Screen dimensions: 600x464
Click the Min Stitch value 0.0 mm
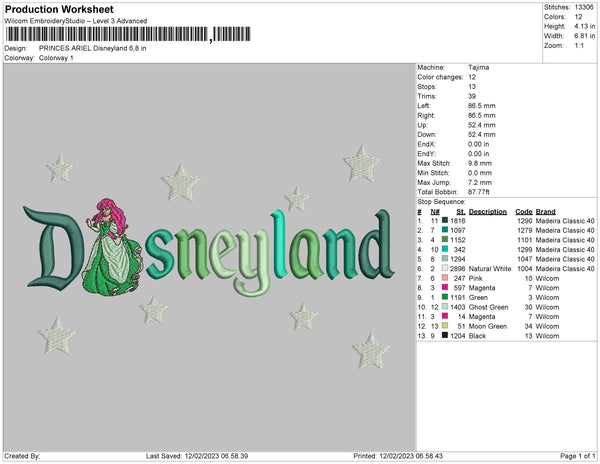480,173
